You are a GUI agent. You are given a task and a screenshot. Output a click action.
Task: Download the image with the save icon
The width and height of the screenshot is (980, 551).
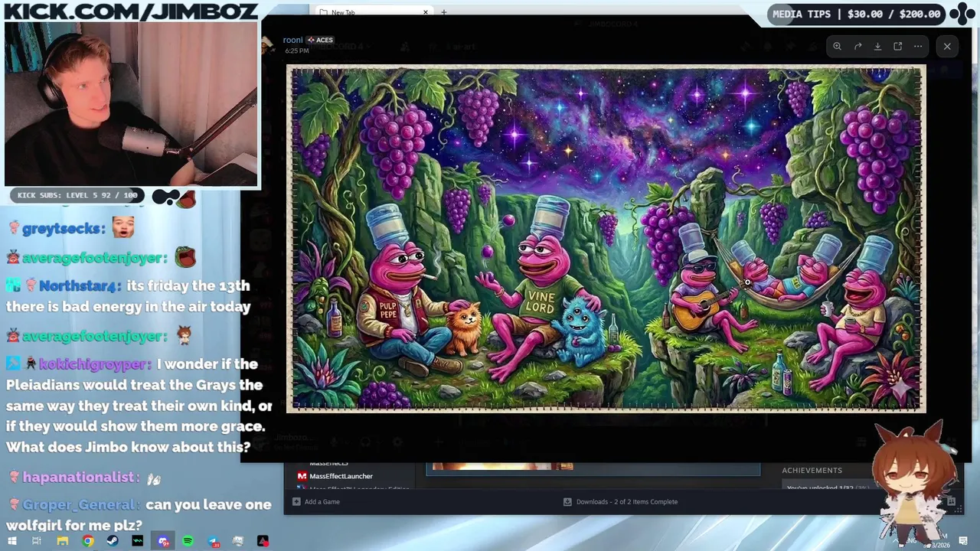pos(877,46)
